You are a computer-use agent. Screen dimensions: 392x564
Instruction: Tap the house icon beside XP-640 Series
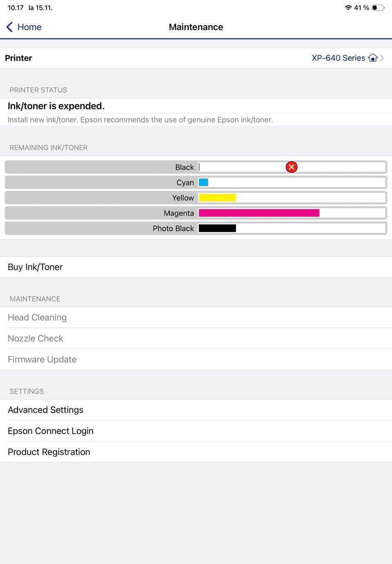372,58
